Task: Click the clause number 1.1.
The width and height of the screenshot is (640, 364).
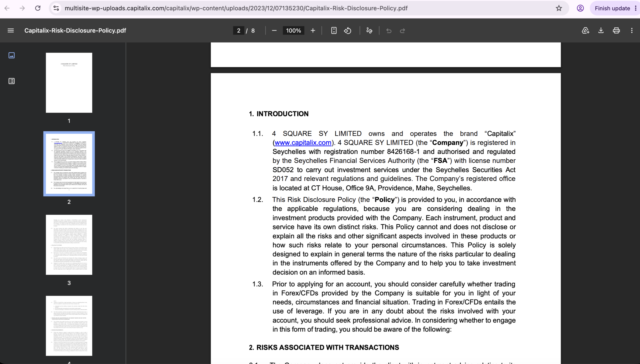Action: 257,133
